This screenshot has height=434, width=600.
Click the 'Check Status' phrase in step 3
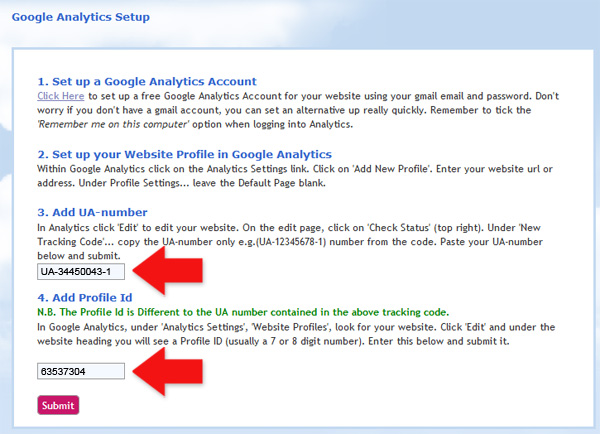point(399,228)
